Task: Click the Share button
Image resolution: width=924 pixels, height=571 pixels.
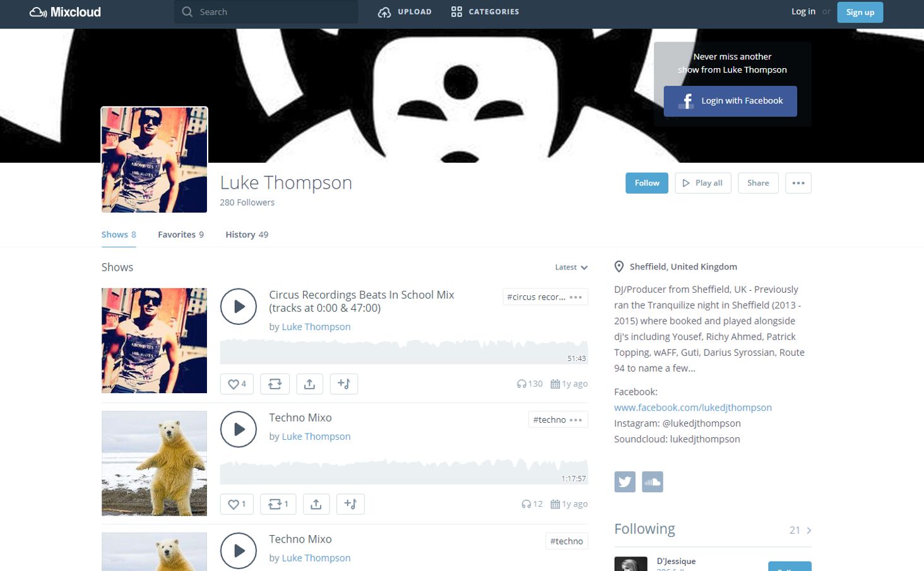Action: 758,183
